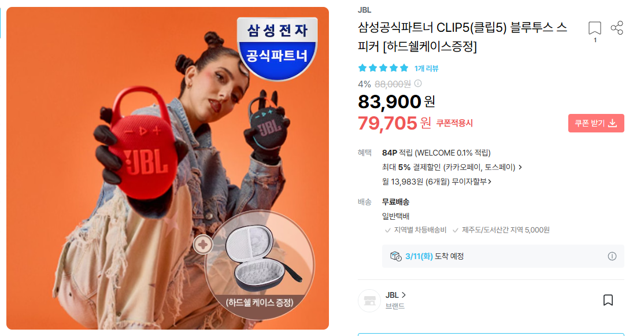The width and height of the screenshot is (644, 336).
Task: Download coupon with 쿠폰 받기 button
Action: (x=596, y=123)
